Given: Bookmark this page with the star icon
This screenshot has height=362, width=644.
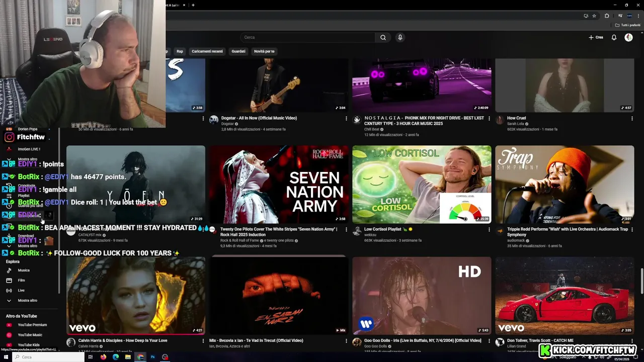Looking at the screenshot, I should click(594, 16).
